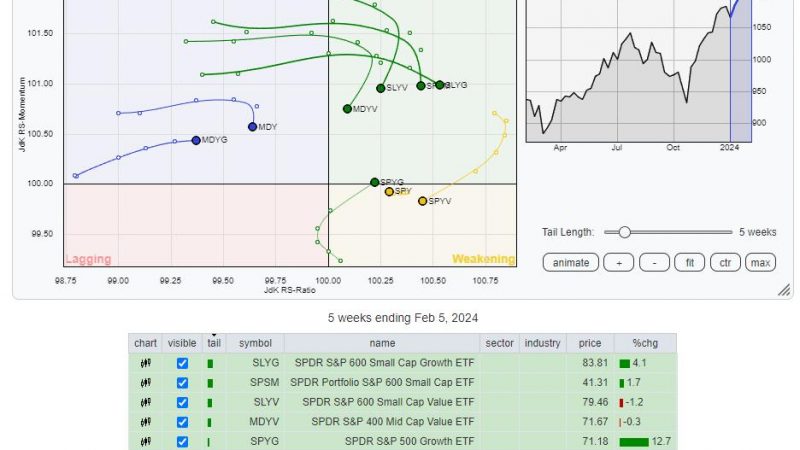The image size is (800, 450).
Task: Click the '5 weeks ending Feb 5, 2024' caption
Action: pos(403,318)
